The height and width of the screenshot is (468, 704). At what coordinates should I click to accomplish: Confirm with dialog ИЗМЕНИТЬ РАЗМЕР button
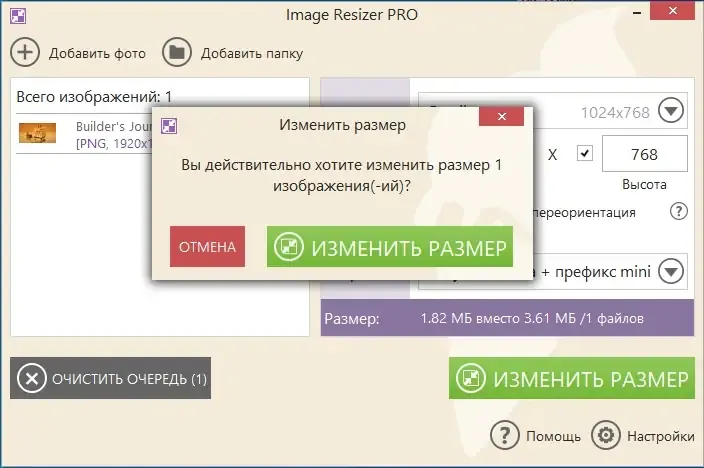coord(390,247)
